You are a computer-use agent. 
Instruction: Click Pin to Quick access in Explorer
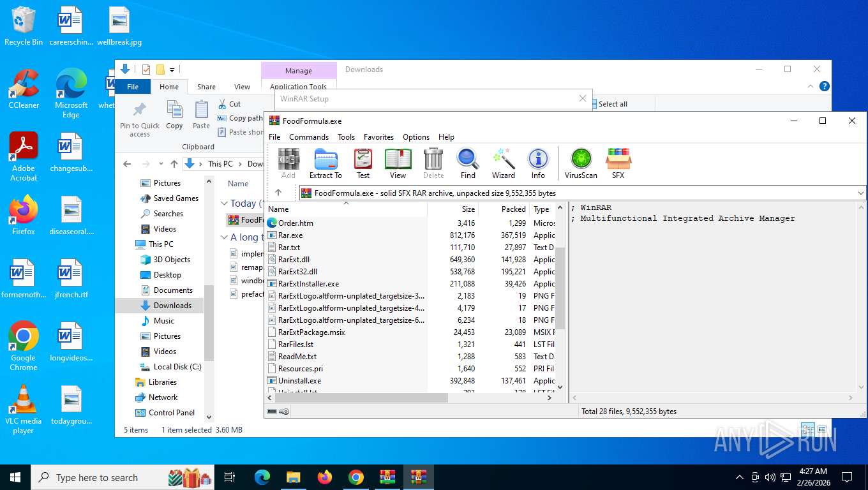click(x=140, y=119)
